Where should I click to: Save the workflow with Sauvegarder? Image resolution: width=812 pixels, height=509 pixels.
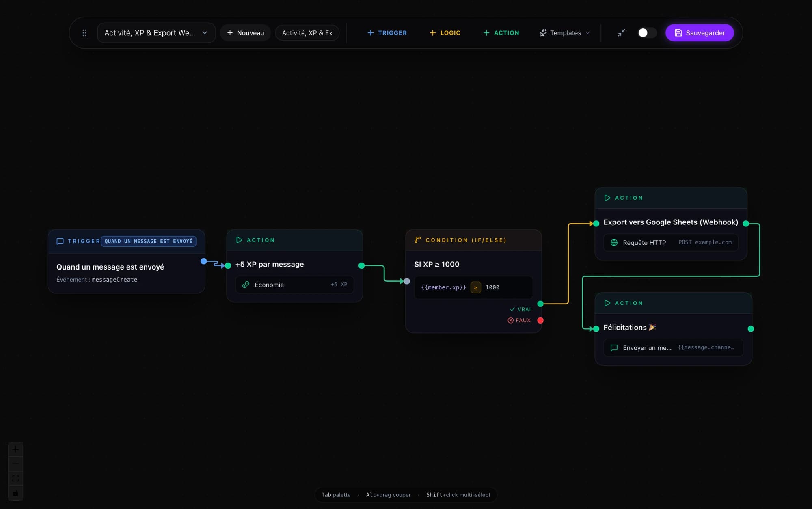point(700,33)
